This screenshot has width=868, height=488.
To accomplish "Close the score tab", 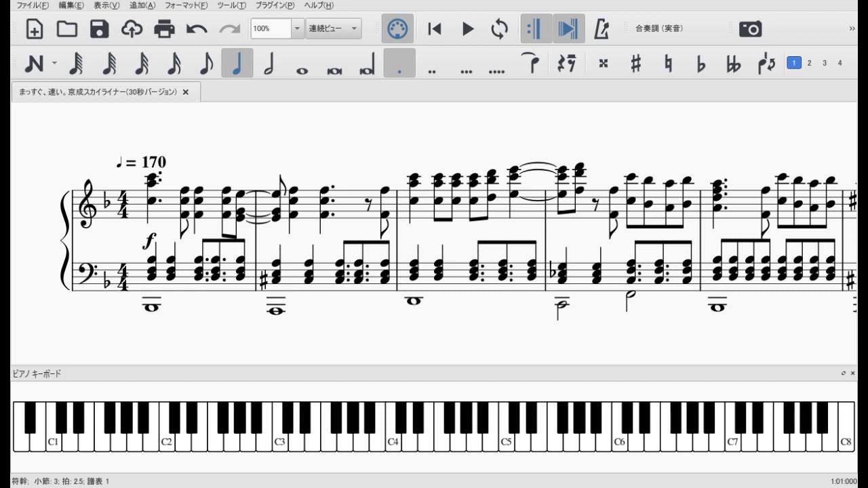I will coord(186,91).
